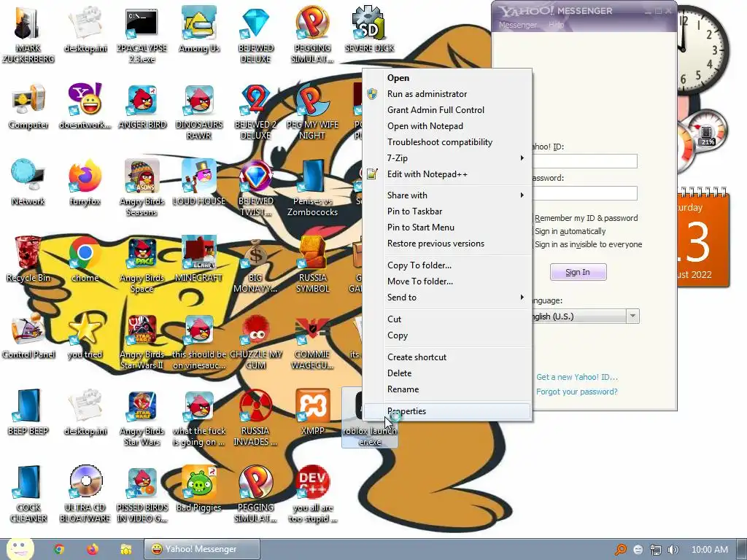Click the Yahoo! Messenger taskbar button
This screenshot has width=747, height=560.
coord(201,549)
